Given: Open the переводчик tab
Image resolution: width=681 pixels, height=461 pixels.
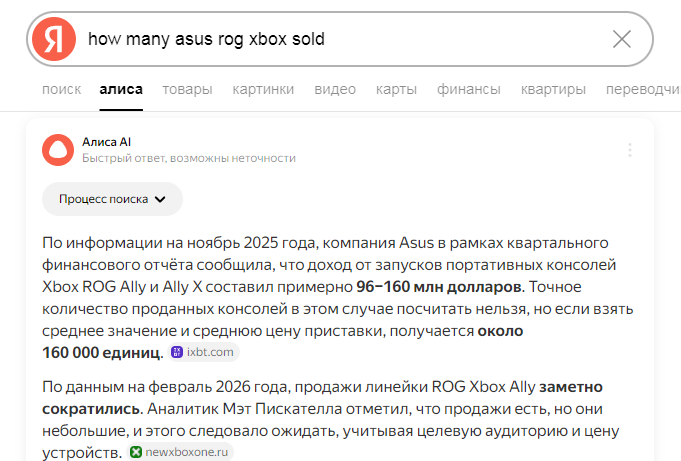Looking at the screenshot, I should point(643,89).
